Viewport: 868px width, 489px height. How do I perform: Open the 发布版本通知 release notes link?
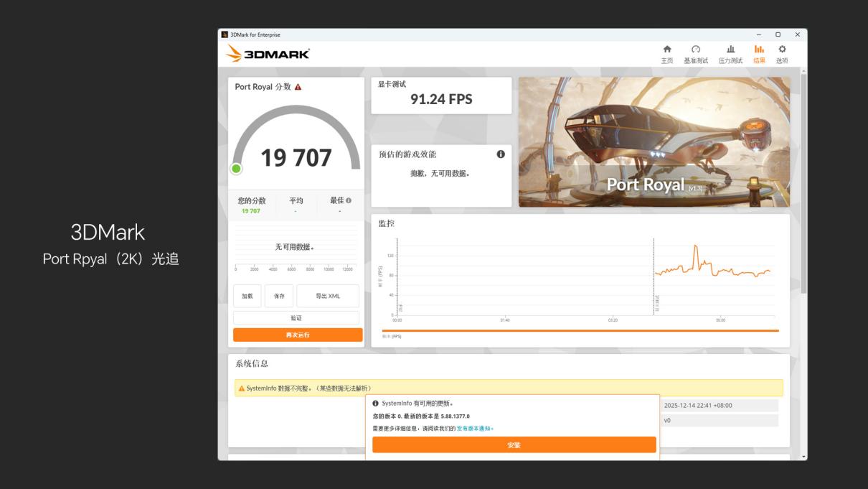point(473,428)
